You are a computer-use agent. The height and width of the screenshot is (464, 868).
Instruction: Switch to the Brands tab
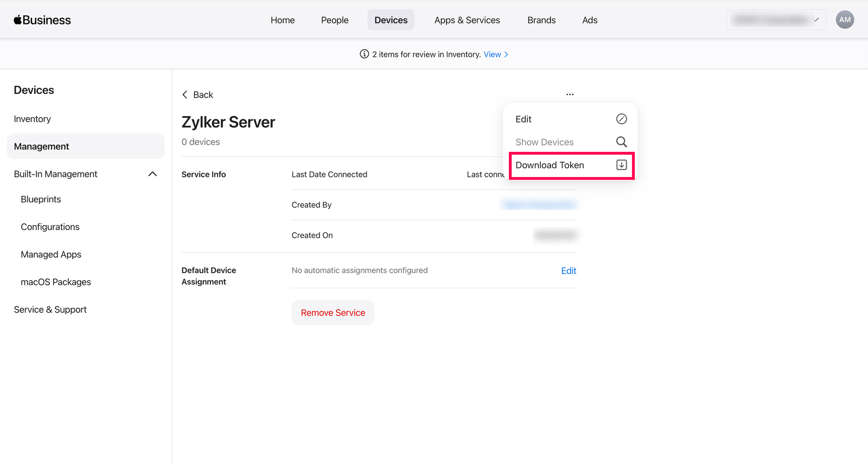tap(541, 20)
